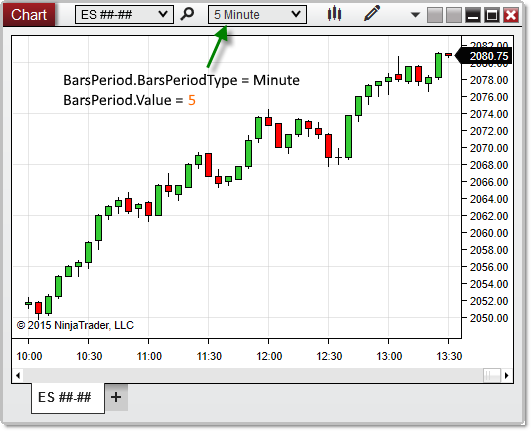
Task: Click the 2076.00 price axis label
Action: pos(489,97)
